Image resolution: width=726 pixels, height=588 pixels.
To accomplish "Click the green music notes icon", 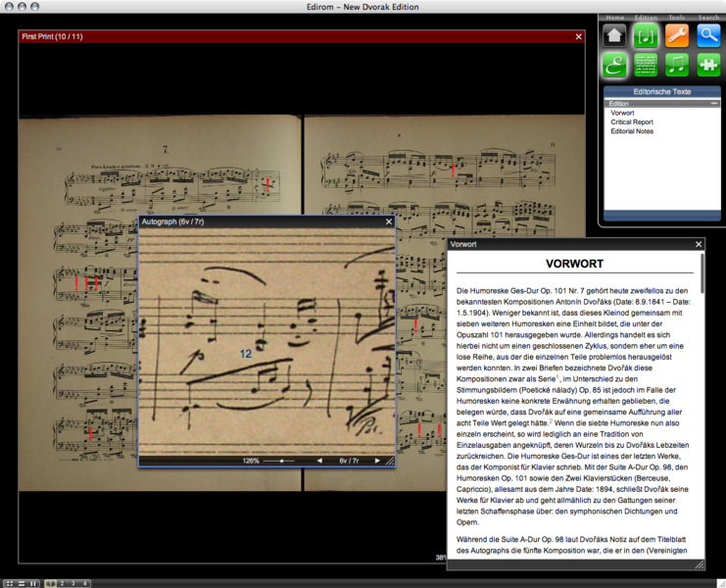I will pyautogui.click(x=677, y=65).
